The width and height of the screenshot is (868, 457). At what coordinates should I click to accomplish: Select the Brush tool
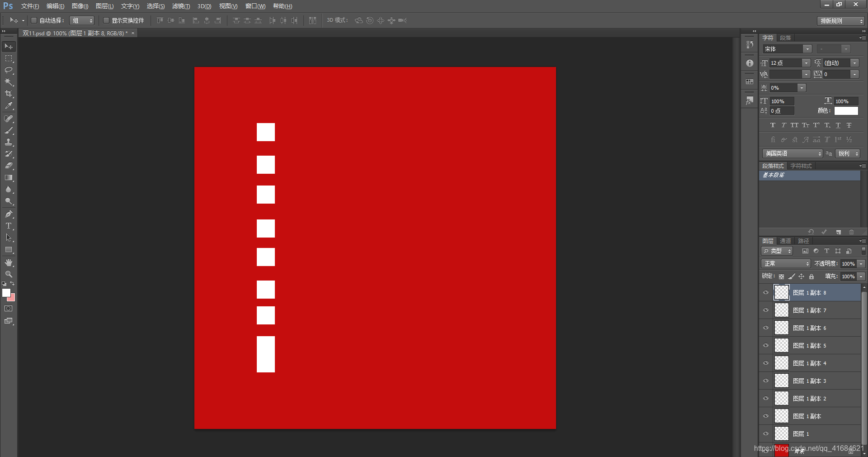coord(9,130)
